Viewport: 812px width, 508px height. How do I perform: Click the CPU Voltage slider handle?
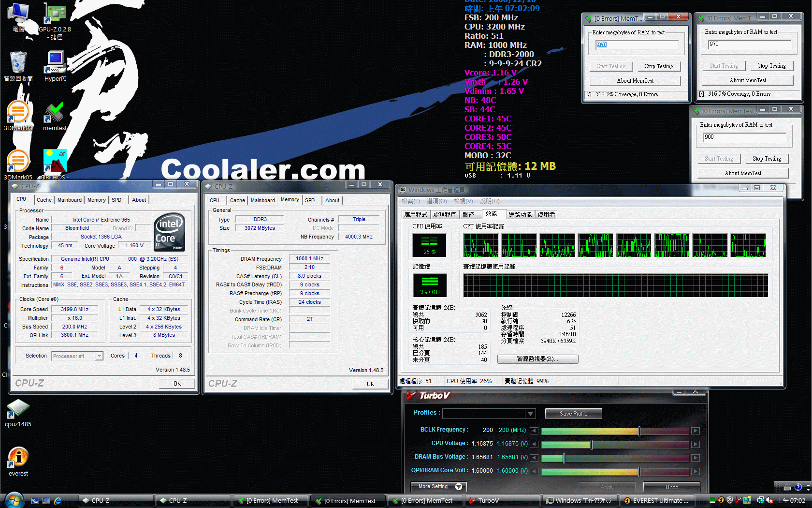point(591,444)
